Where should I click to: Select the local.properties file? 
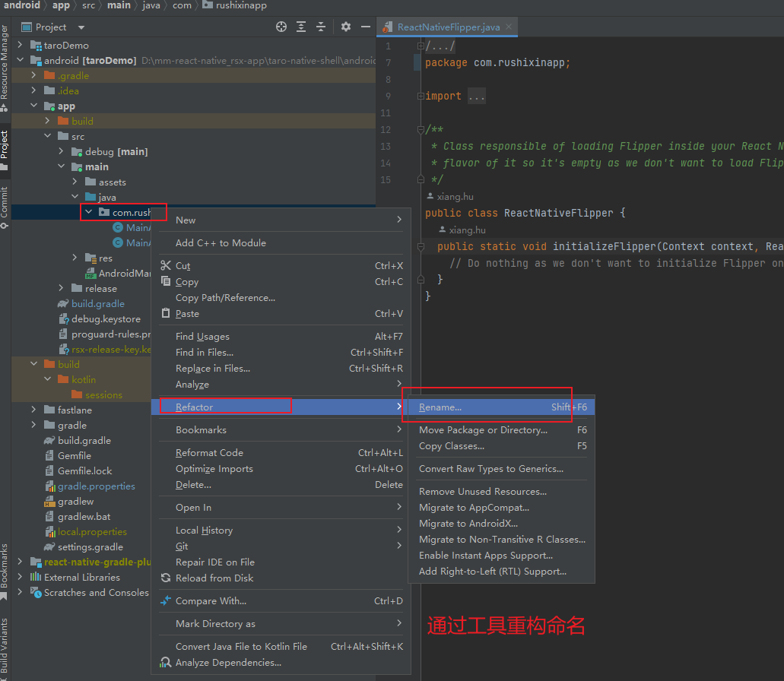[x=92, y=531]
